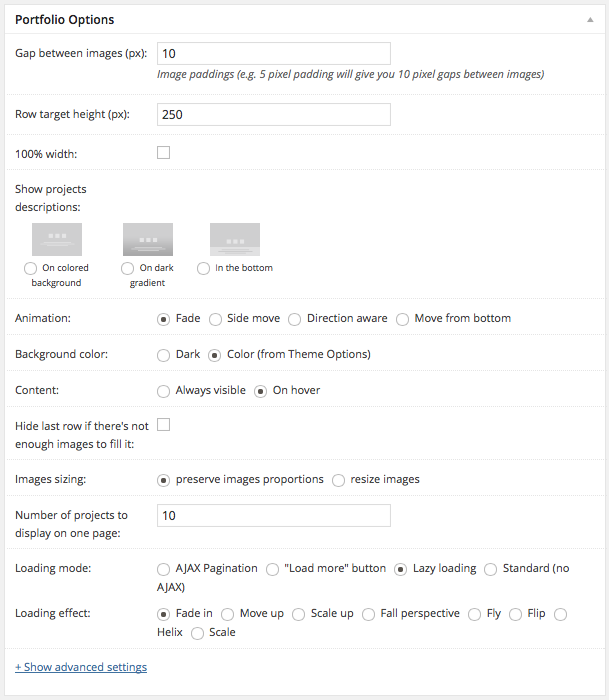Screen dimensions: 609x700
Task: Click the Gap between images input field
Action: pos(273,53)
